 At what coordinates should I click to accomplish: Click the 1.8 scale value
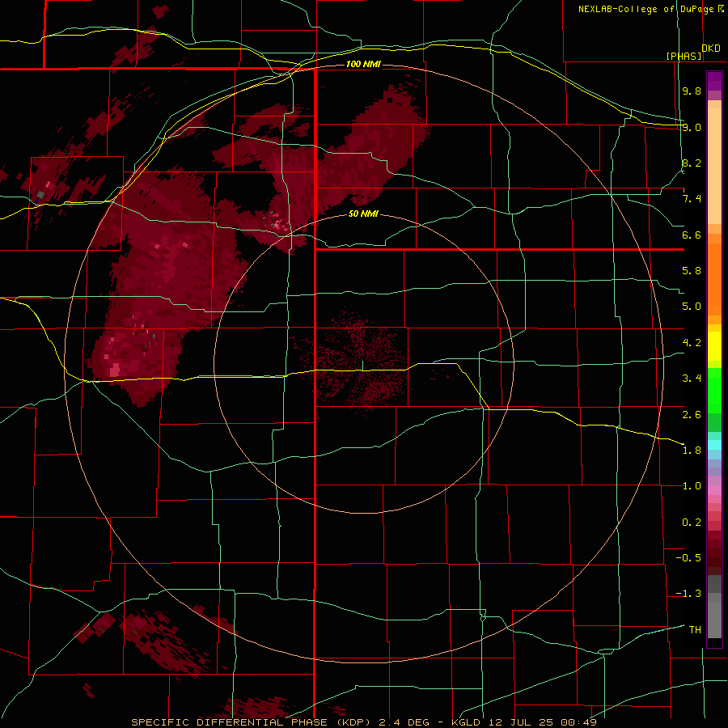pos(692,451)
